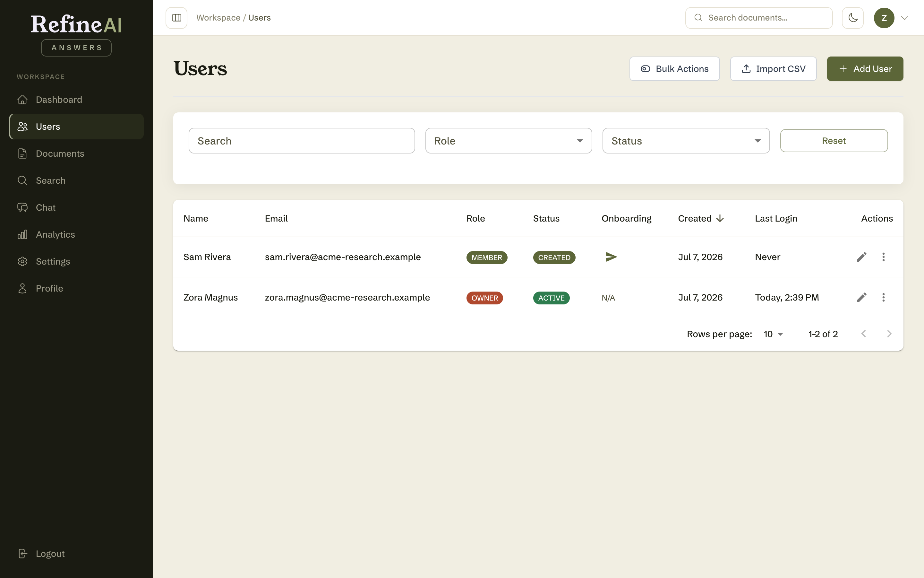Click the OWNER role badge
The image size is (924, 578).
484,298
